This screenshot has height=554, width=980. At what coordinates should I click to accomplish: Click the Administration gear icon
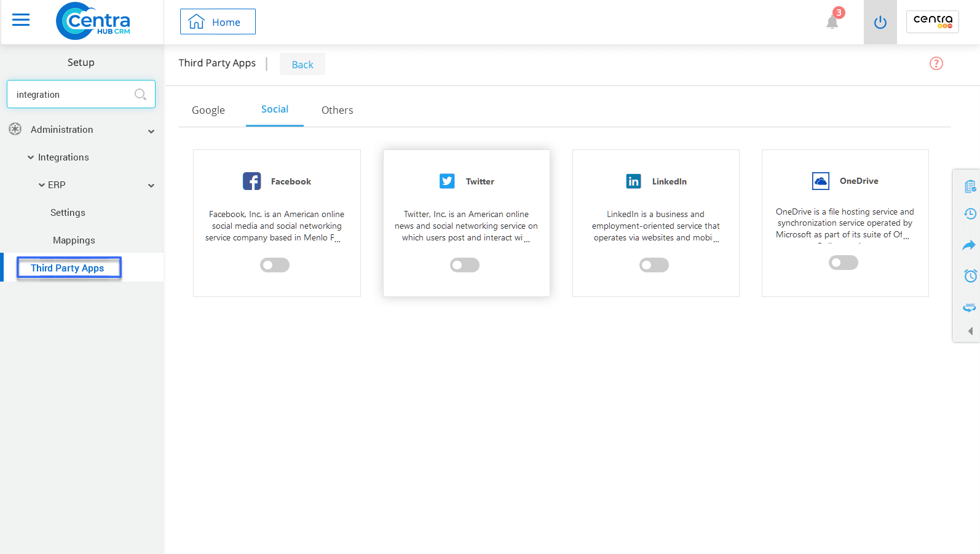(15, 129)
